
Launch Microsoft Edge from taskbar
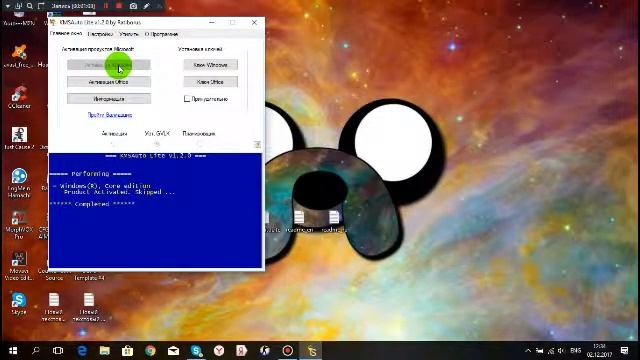point(82,351)
